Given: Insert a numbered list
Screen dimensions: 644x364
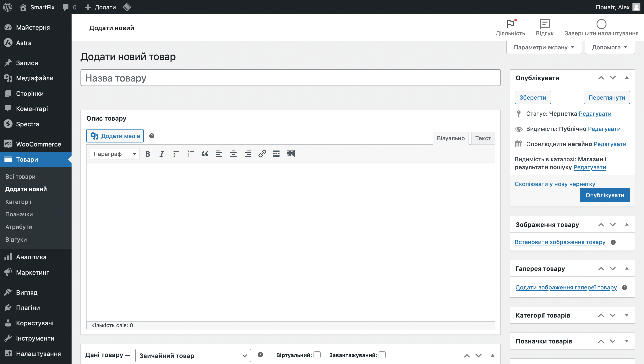Looking at the screenshot, I should (x=191, y=154).
